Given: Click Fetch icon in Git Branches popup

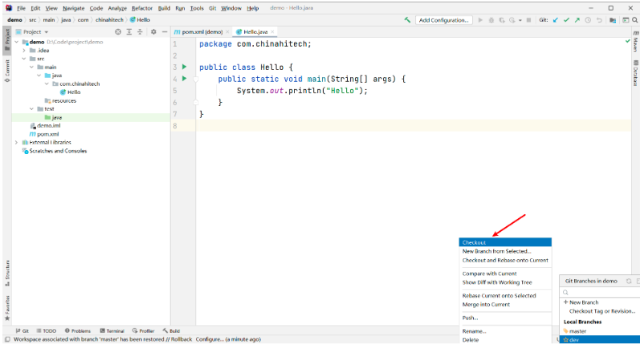Looking at the screenshot, I should tap(629, 281).
